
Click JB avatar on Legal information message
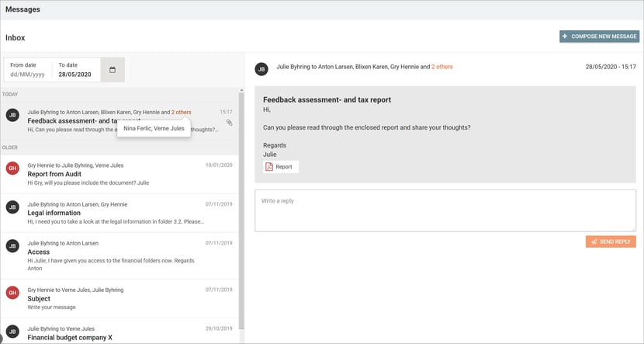(x=12, y=207)
